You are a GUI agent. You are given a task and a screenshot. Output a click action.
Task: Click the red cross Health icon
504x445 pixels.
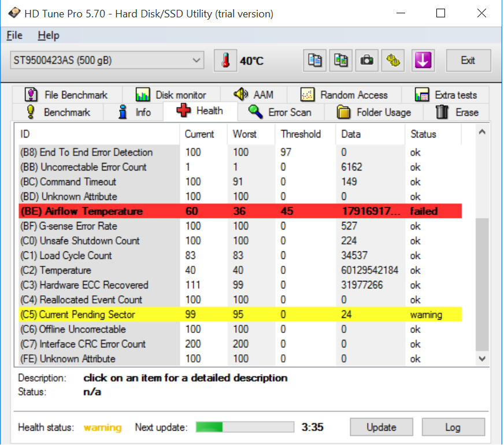(184, 110)
